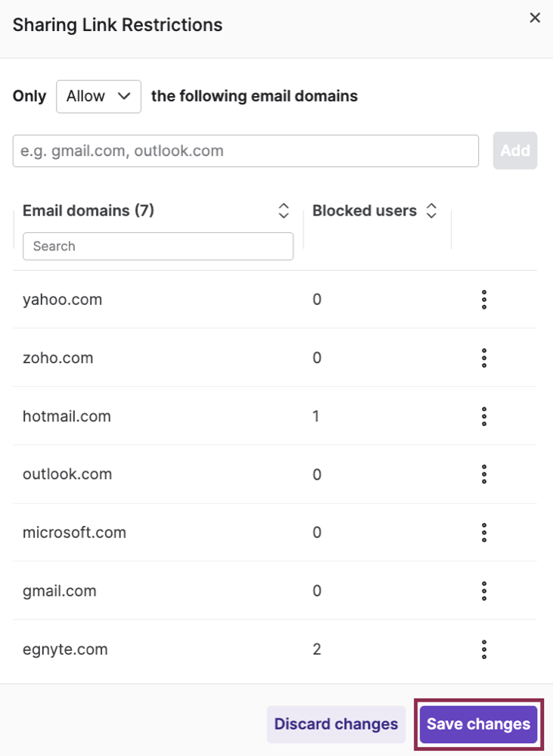
Task: Click the sort chevron on Email domains column
Action: (283, 210)
